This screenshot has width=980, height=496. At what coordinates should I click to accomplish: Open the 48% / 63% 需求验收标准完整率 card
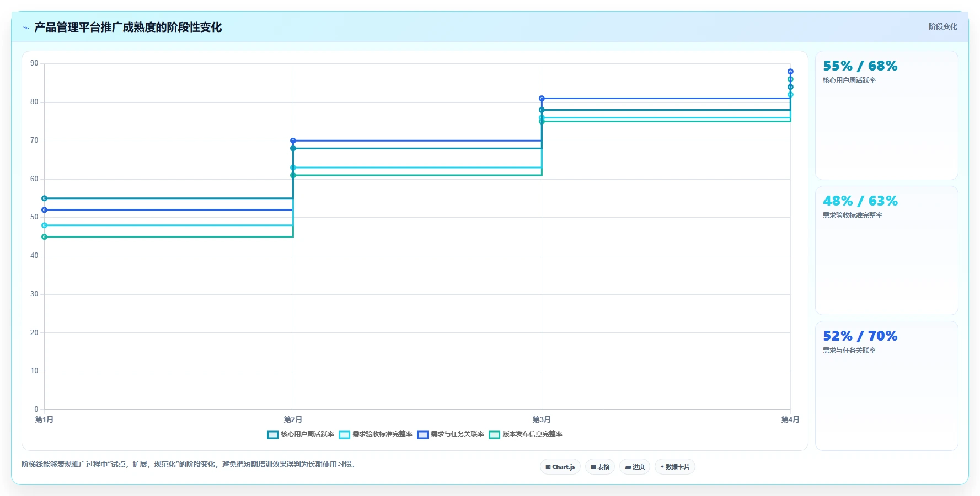point(887,251)
